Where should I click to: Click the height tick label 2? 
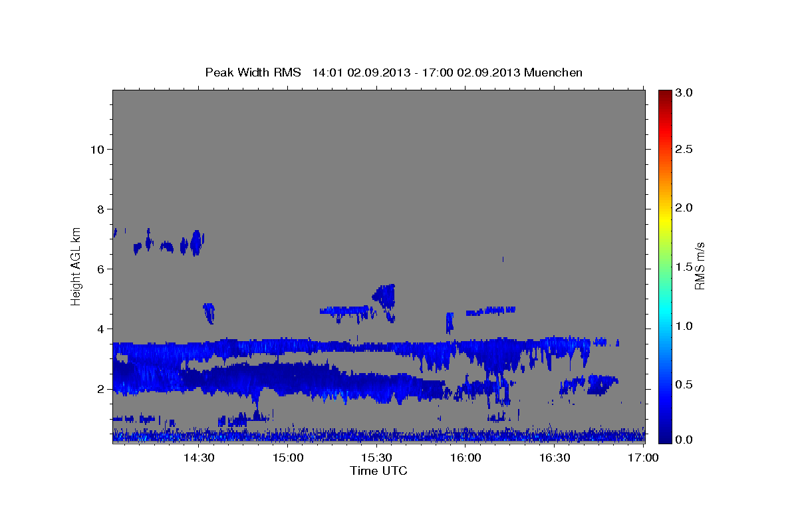coord(100,389)
